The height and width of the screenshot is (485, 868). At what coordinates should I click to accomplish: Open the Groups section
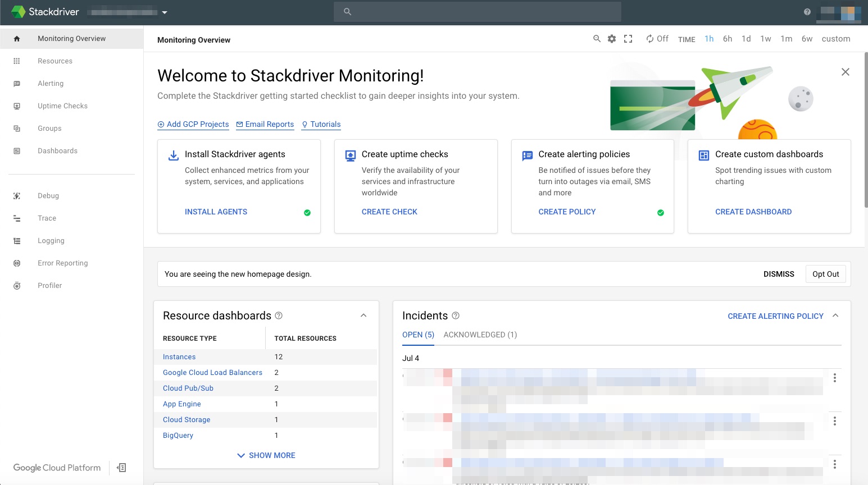tap(49, 128)
